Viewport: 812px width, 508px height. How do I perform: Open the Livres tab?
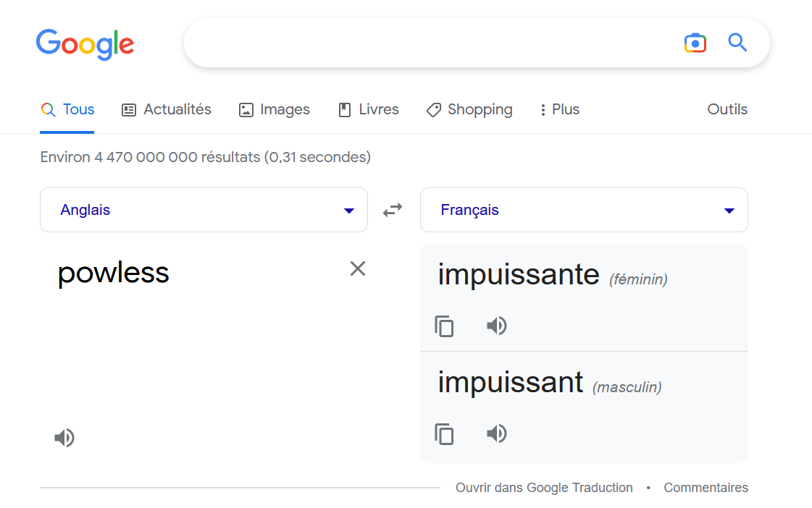pos(369,110)
